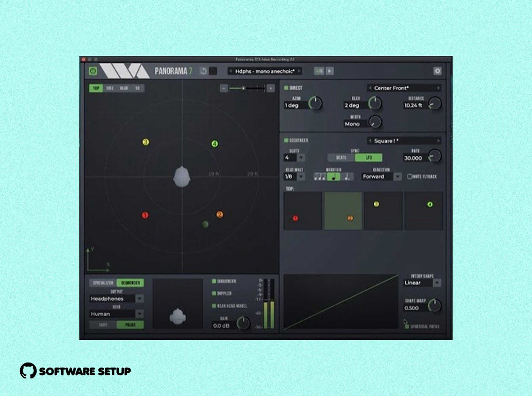Click the AZIM value field 1 deg
This screenshot has width=532, height=396.
click(x=296, y=105)
